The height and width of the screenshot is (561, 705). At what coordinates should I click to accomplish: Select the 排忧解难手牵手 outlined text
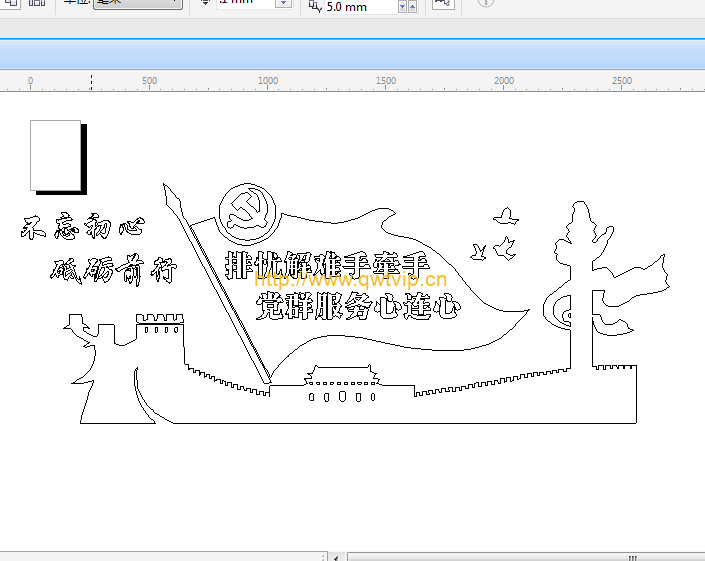327,264
